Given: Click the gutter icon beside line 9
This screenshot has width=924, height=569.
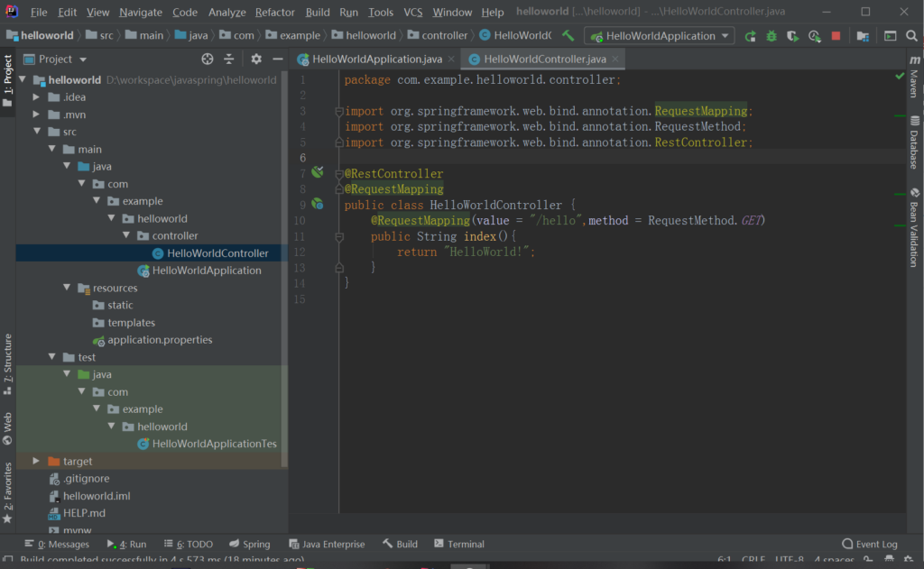Looking at the screenshot, I should (318, 205).
